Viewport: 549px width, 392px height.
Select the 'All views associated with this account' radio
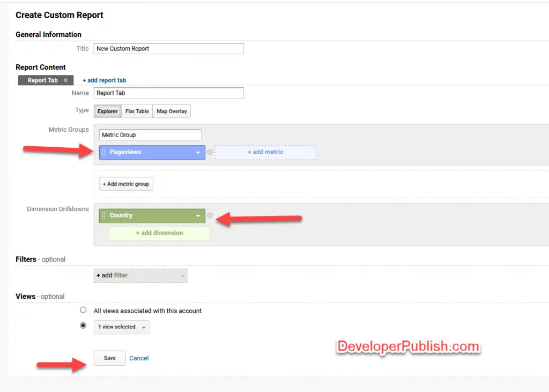tap(83, 310)
